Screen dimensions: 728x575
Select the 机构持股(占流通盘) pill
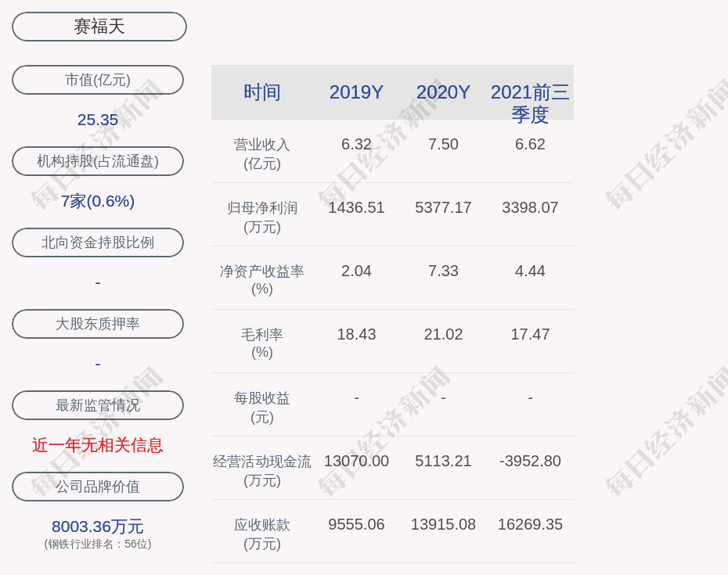[x=98, y=161]
